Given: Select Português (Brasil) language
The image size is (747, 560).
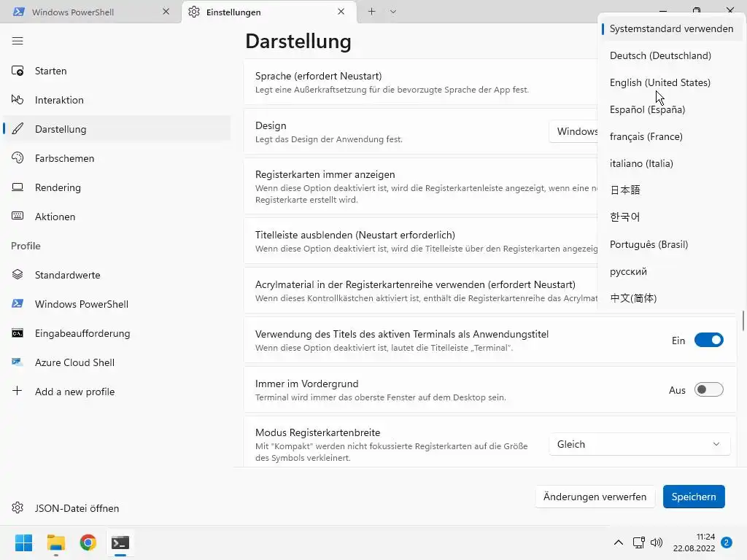Looking at the screenshot, I should click(x=670, y=244).
